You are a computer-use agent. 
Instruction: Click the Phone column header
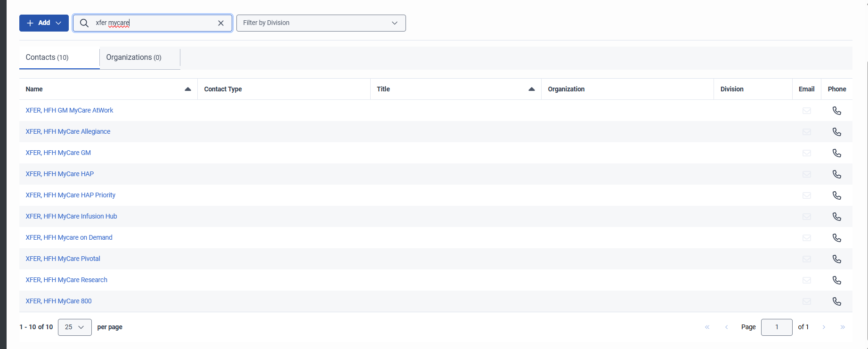coord(837,89)
